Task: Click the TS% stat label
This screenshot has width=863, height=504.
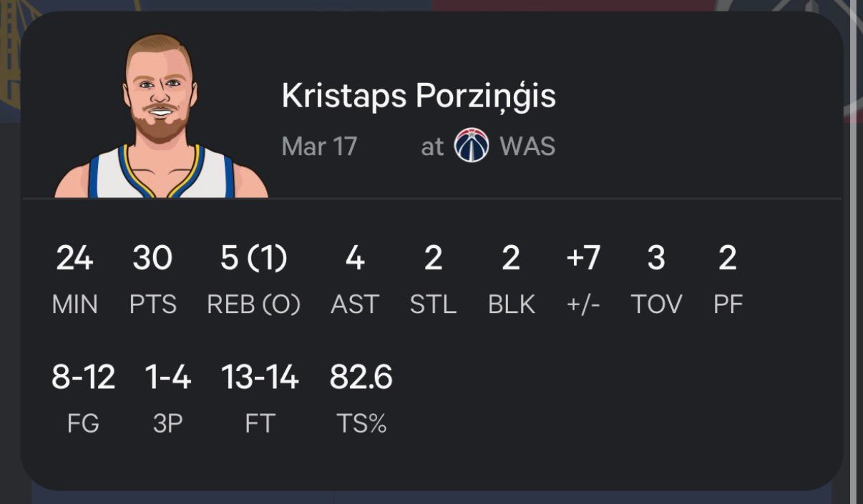Action: click(x=361, y=424)
